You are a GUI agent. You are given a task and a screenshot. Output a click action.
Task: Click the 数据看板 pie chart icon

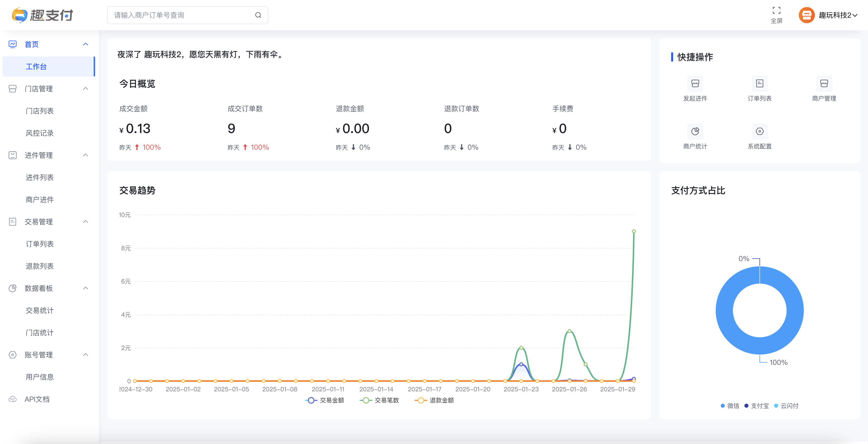coord(13,288)
